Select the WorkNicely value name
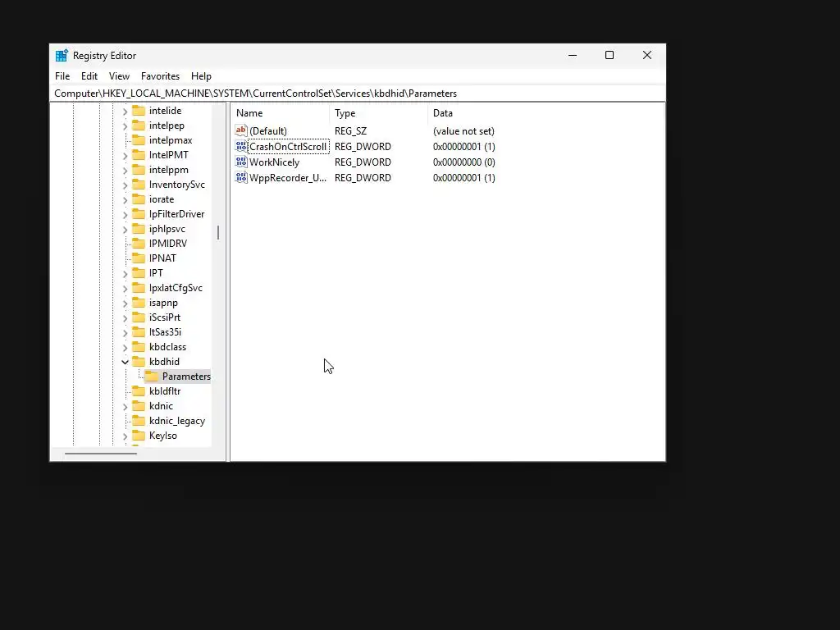Viewport: 840px width, 630px height. pyautogui.click(x=274, y=162)
